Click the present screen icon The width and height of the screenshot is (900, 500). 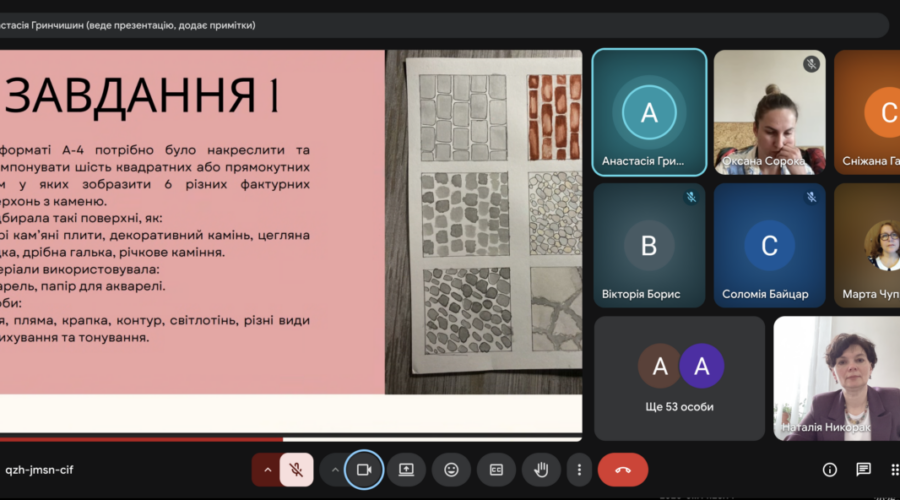(406, 470)
